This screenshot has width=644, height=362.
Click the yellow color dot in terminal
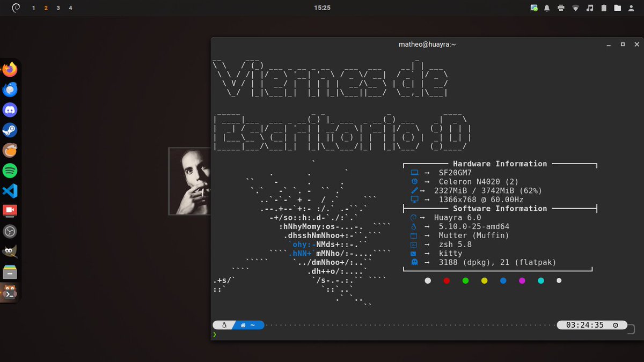[484, 280]
